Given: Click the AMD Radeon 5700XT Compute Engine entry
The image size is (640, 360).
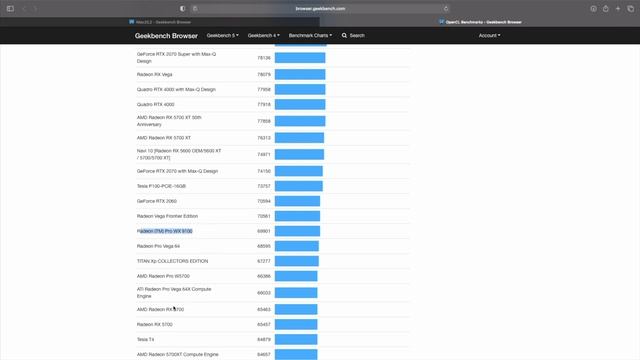Looking at the screenshot, I should [x=178, y=355].
